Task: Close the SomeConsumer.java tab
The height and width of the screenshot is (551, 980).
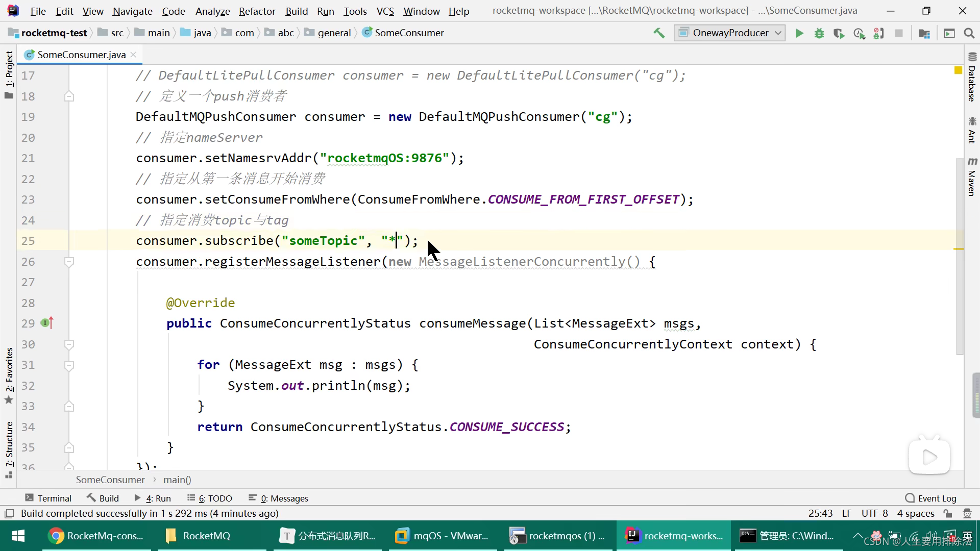Action: click(134, 55)
